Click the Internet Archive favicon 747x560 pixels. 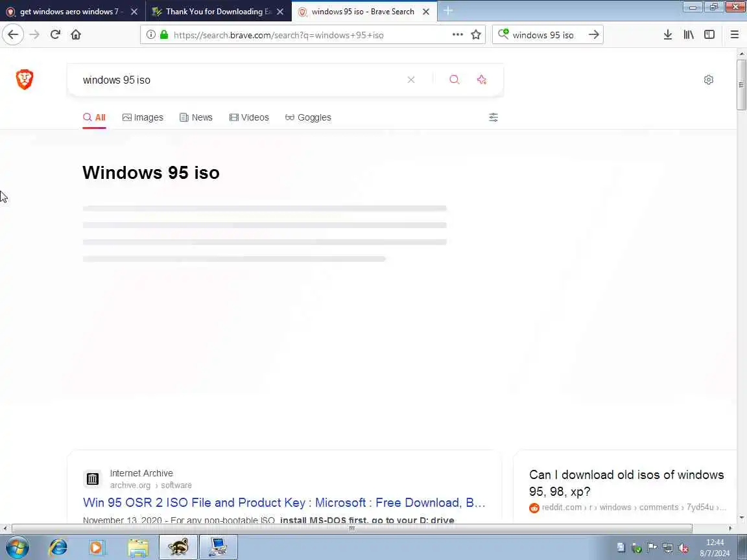93,478
